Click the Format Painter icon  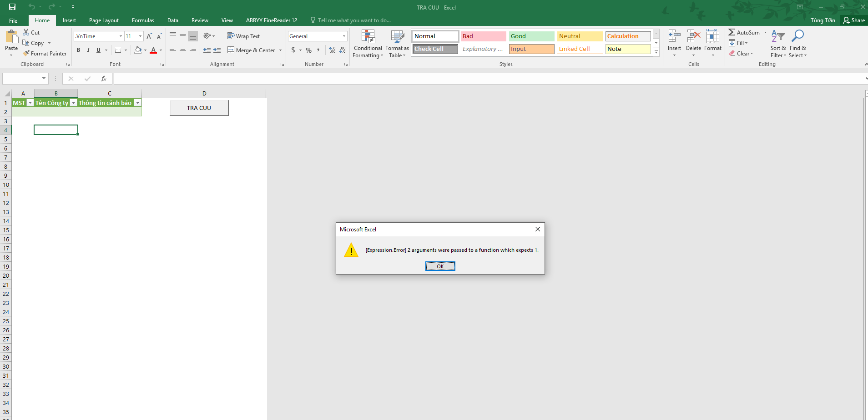[27, 54]
